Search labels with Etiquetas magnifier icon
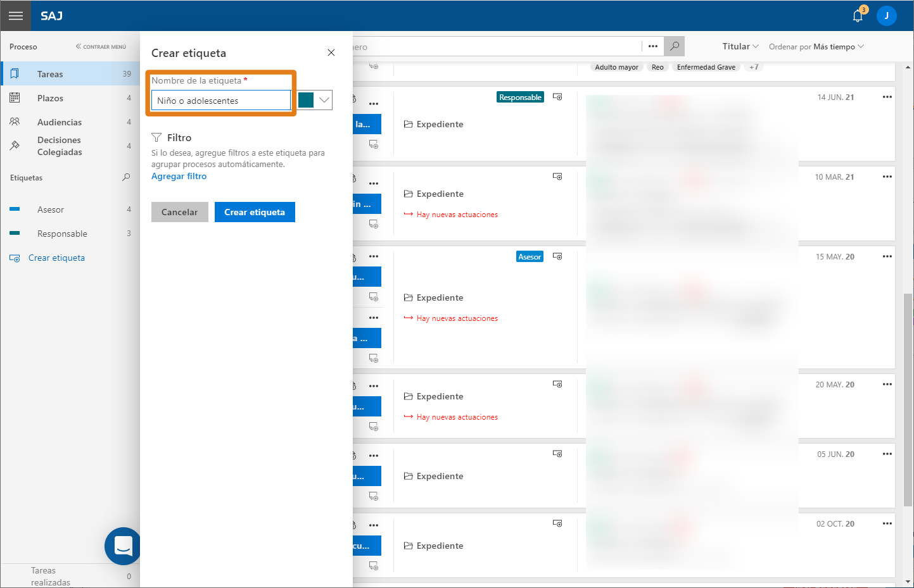 [126, 177]
